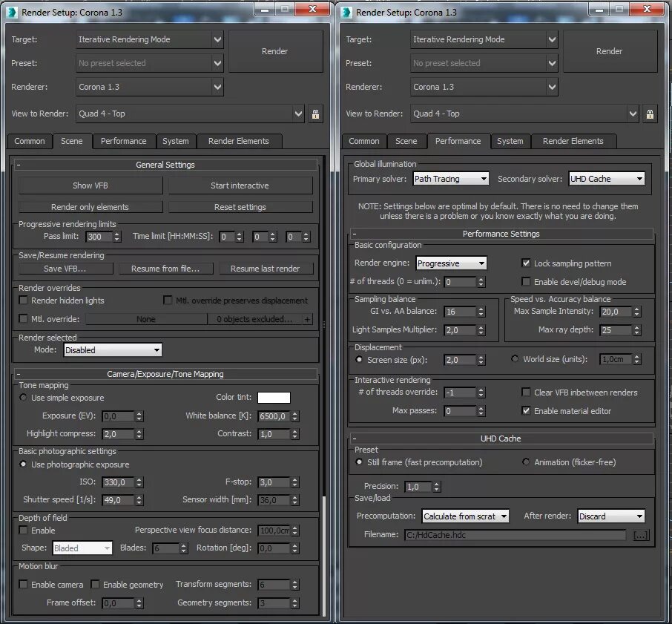This screenshot has width=672, height=624.
Task: Collapse the UHD Cache rollout
Action: click(x=501, y=439)
